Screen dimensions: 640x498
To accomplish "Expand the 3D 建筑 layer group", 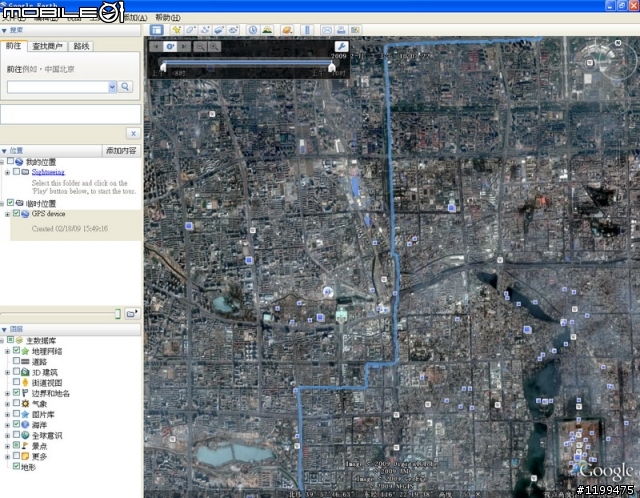I will click(x=7, y=372).
